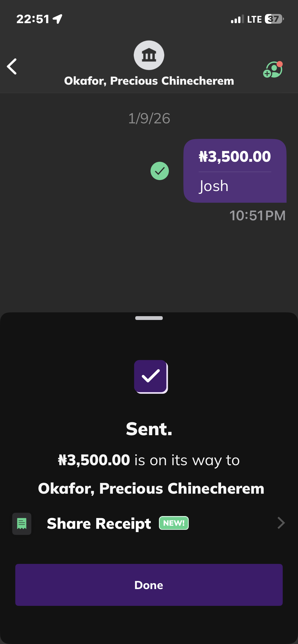This screenshot has height=644, width=298.
Task: Tap the purple Sent checkmark badge
Action: pyautogui.click(x=151, y=376)
